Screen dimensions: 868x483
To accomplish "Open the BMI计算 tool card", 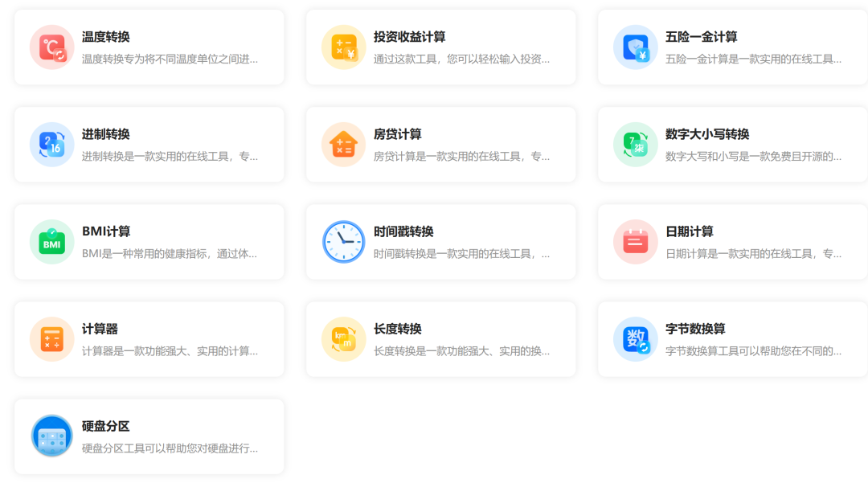I will point(149,241).
